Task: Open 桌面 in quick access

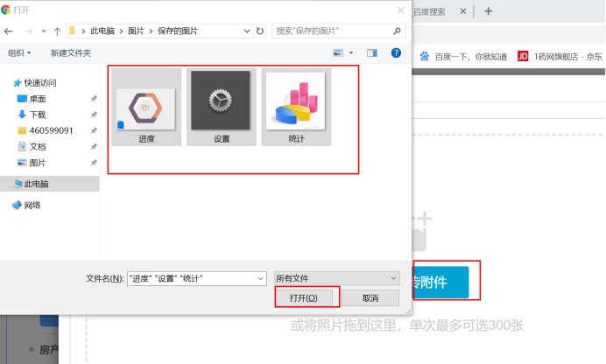Action: (x=32, y=99)
